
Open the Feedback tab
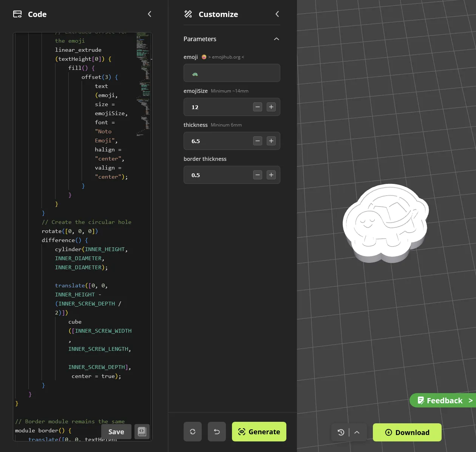click(443, 401)
